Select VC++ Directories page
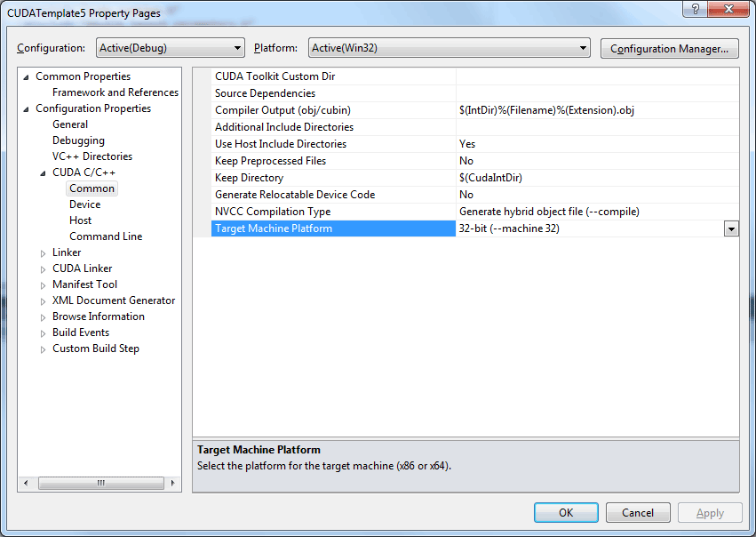The image size is (756, 537). [92, 156]
